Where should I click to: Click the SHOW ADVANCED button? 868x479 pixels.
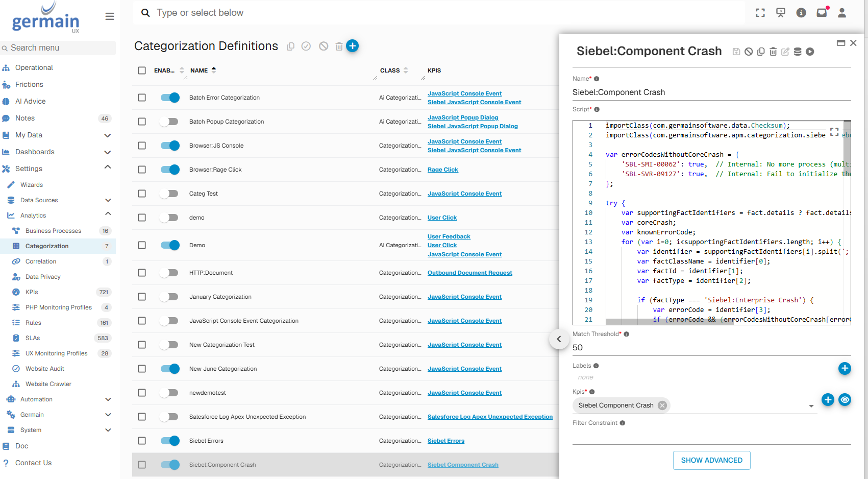712,460
